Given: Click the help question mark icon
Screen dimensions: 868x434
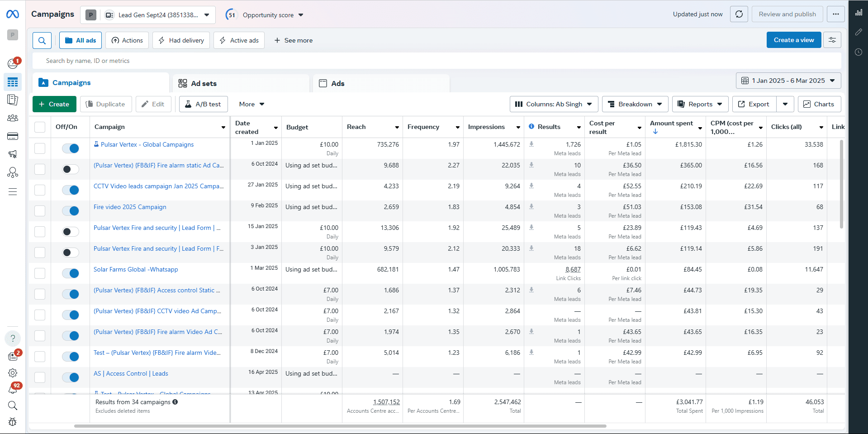Looking at the screenshot, I should [13, 338].
